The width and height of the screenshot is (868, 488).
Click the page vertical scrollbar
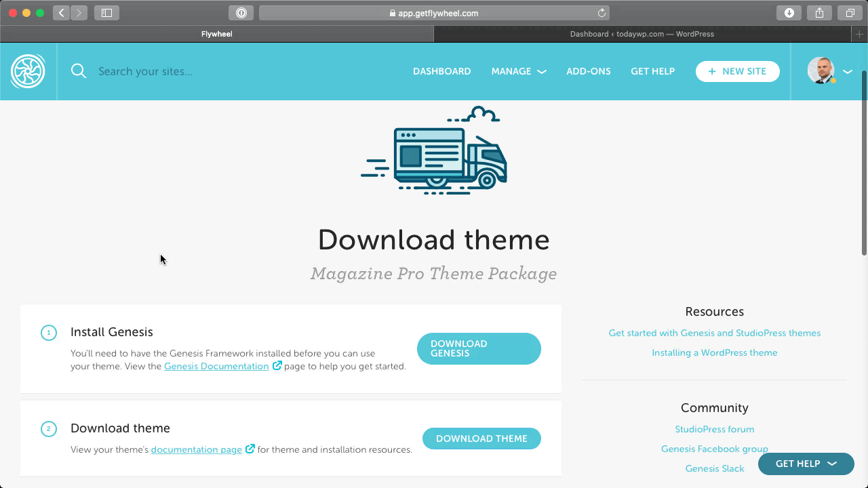(864, 163)
